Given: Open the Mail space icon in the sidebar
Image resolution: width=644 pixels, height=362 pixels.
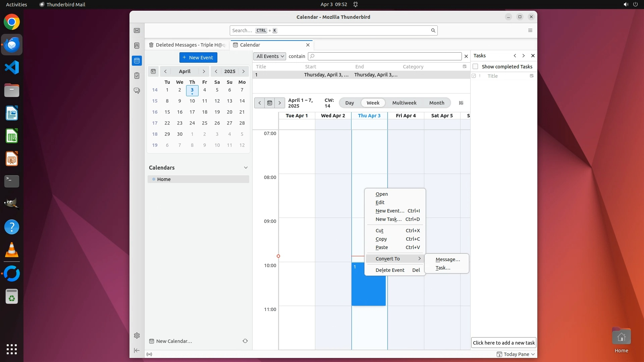Looking at the screenshot, I should (137, 31).
